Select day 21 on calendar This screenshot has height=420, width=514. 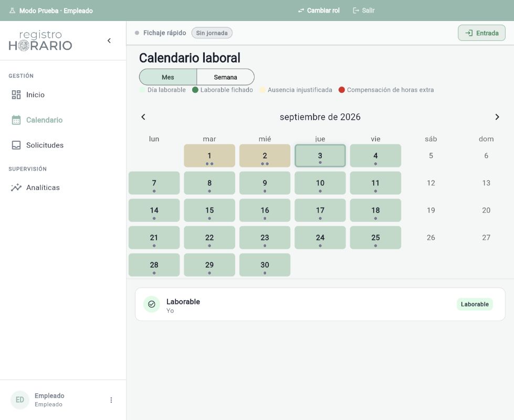(x=154, y=237)
